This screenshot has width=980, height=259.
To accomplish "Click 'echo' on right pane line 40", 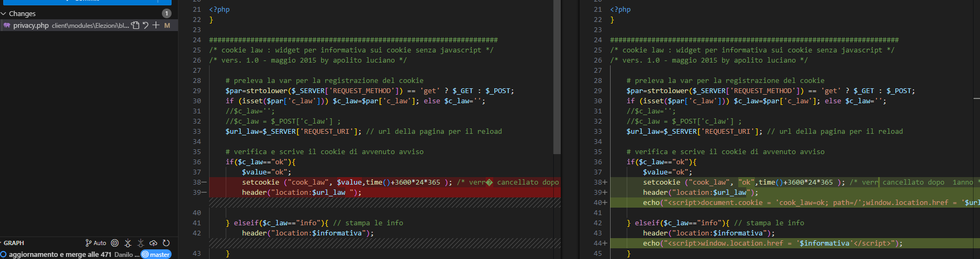I will click(x=651, y=202).
